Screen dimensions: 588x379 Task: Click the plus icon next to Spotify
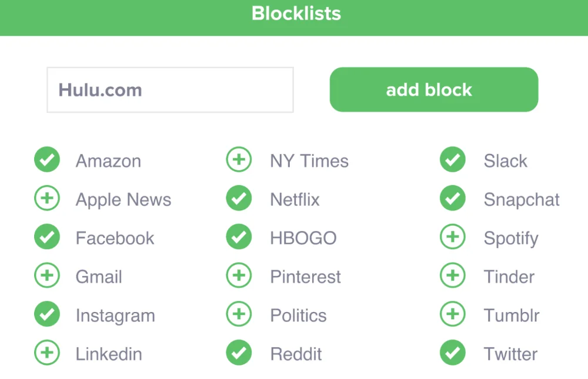(x=453, y=237)
